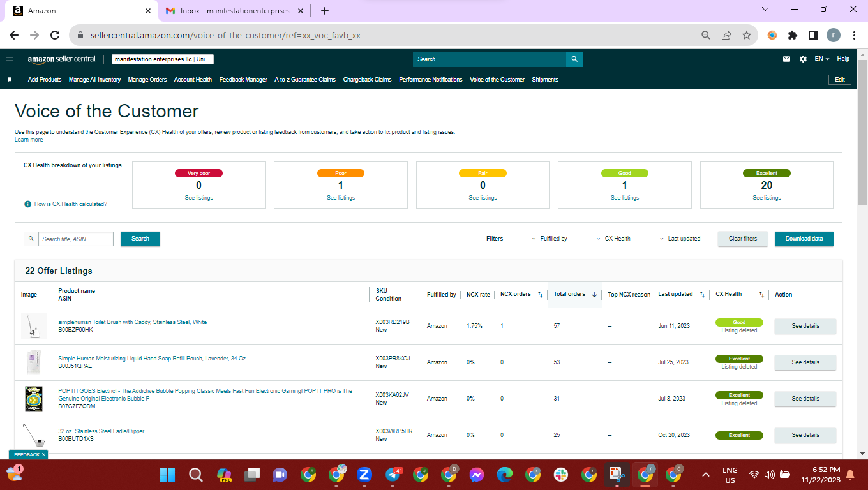The height and width of the screenshot is (490, 868).
Task: Click the Amazon Seller Central logo
Action: (62, 59)
